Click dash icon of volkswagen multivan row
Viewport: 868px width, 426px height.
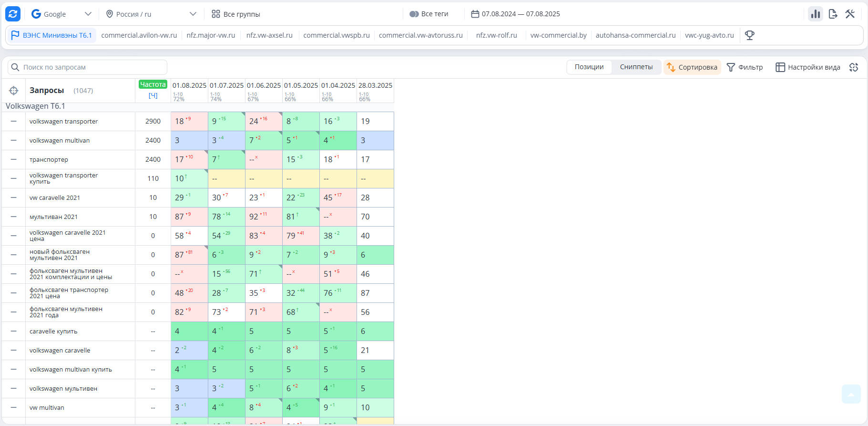(x=14, y=140)
